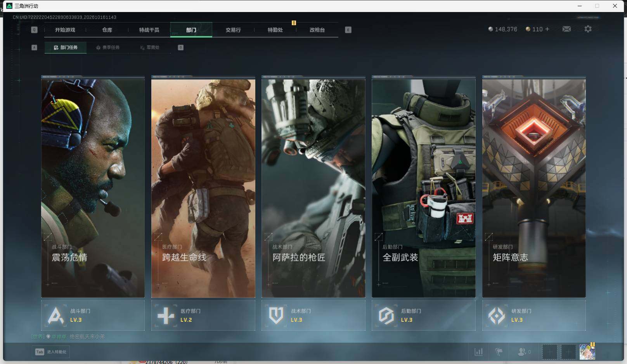Go to the 开始游戏 tab
This screenshot has width=627, height=364.
tap(65, 30)
